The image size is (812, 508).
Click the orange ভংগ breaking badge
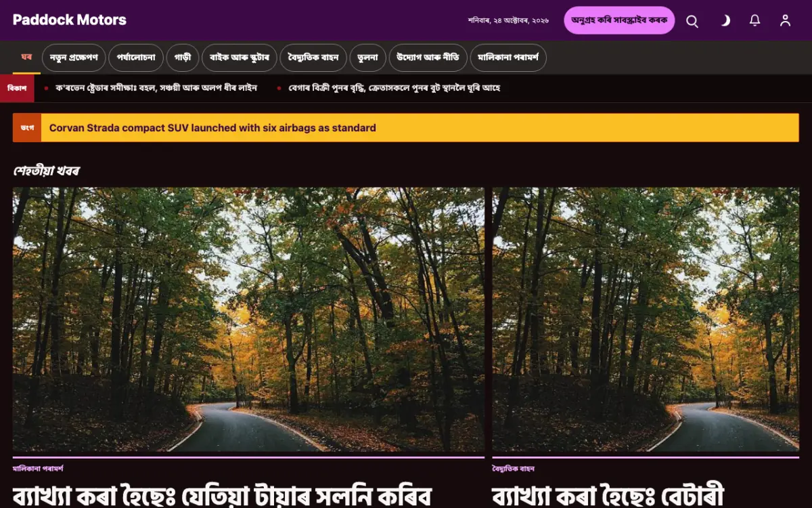(x=27, y=128)
